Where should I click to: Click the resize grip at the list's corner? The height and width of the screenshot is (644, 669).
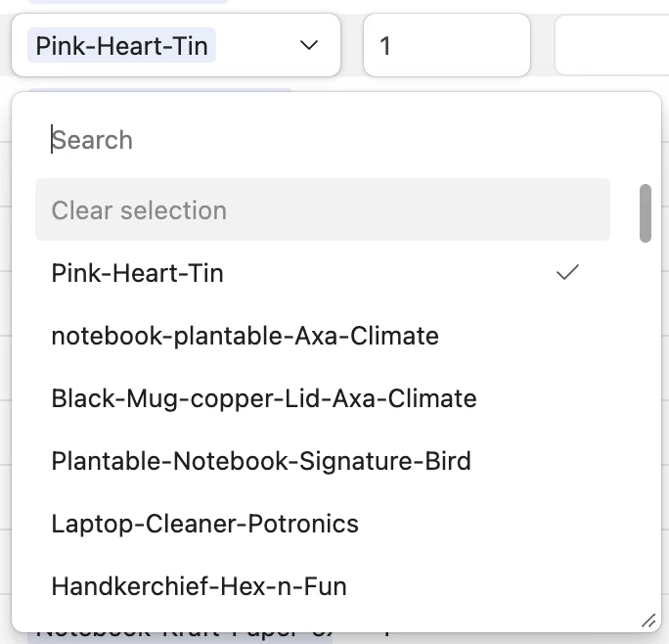pyautogui.click(x=648, y=621)
